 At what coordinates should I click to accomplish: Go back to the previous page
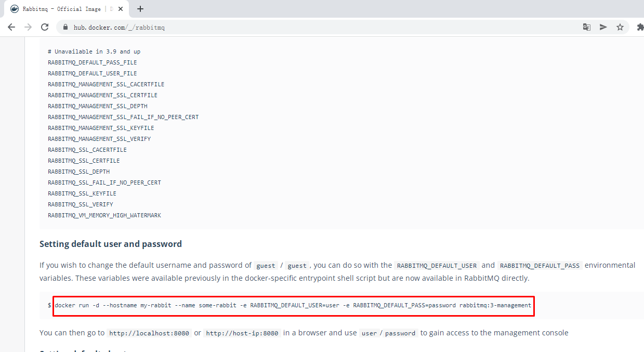click(11, 27)
